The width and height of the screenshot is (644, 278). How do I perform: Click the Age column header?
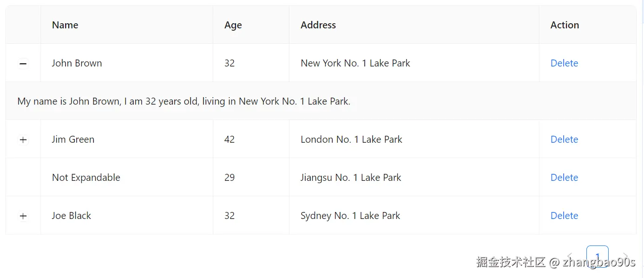pyautogui.click(x=233, y=25)
